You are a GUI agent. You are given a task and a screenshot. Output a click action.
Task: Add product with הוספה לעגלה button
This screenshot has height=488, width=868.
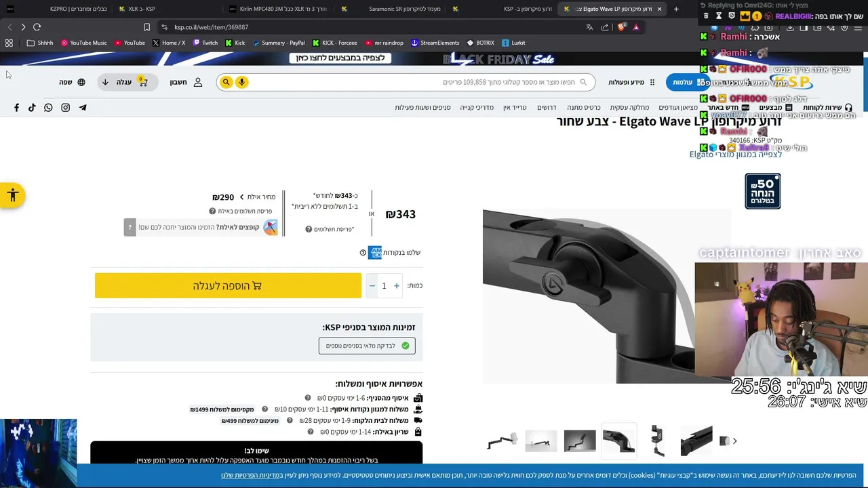(x=228, y=286)
